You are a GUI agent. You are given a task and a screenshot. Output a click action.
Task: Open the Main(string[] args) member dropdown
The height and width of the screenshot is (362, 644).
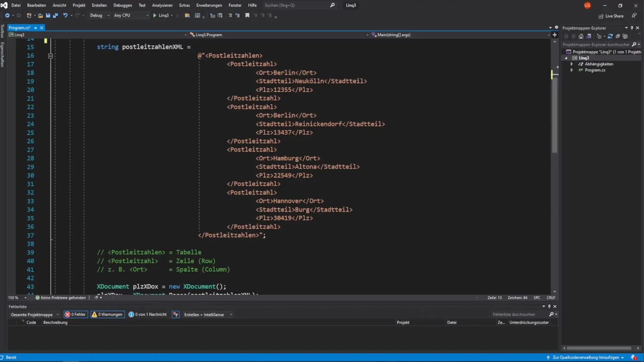pos(461,35)
